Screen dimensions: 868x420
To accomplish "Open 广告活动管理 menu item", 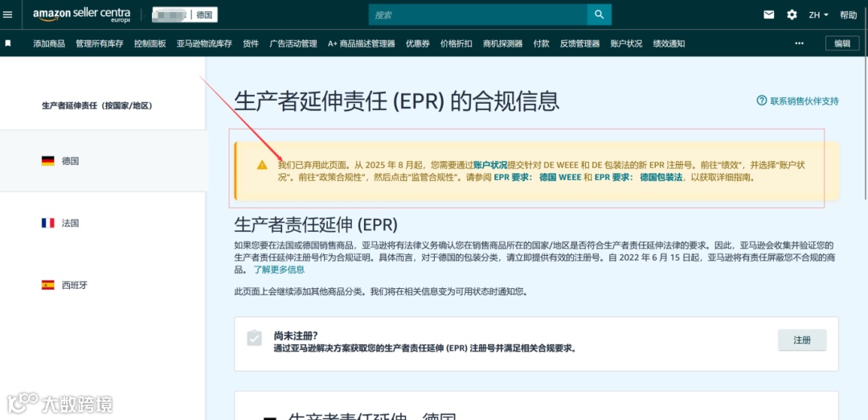I will click(293, 43).
